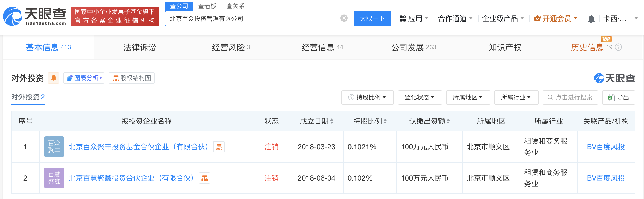Open BV百度风投 link in row 2
This screenshot has width=644, height=199.
(x=606, y=178)
